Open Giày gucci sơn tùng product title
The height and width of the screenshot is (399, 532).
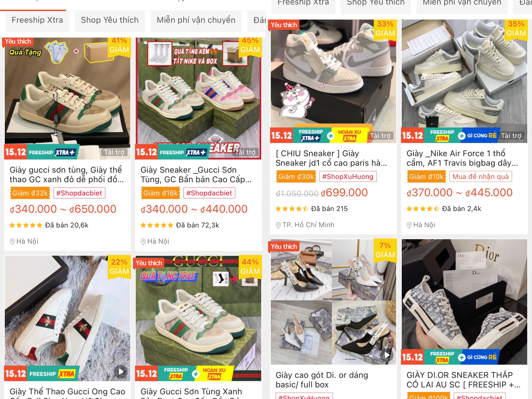[67, 175]
